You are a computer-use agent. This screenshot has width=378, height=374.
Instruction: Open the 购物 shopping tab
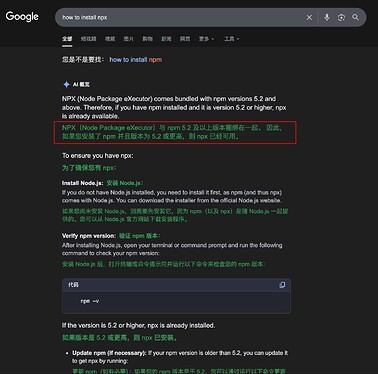click(147, 39)
